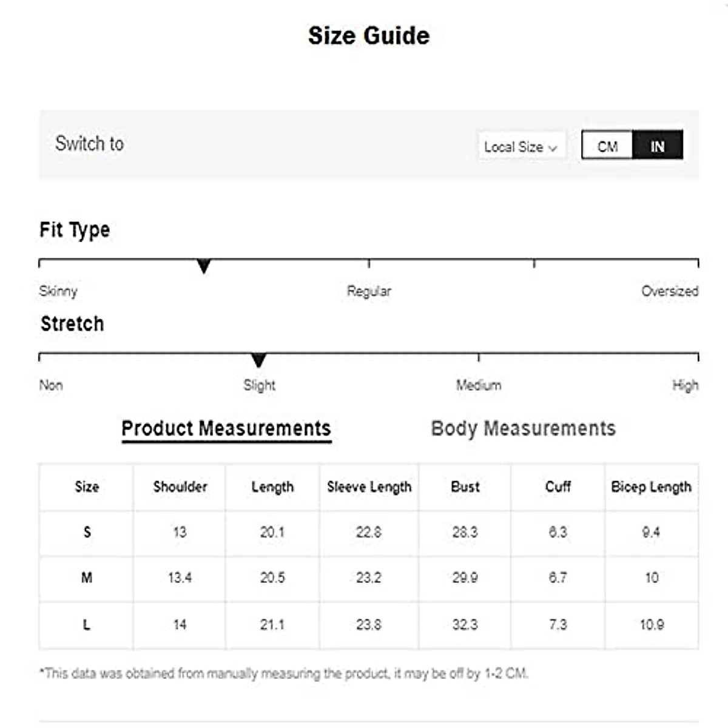The width and height of the screenshot is (728, 728).
Task: Open the Local Size dropdown
Action: [x=521, y=147]
